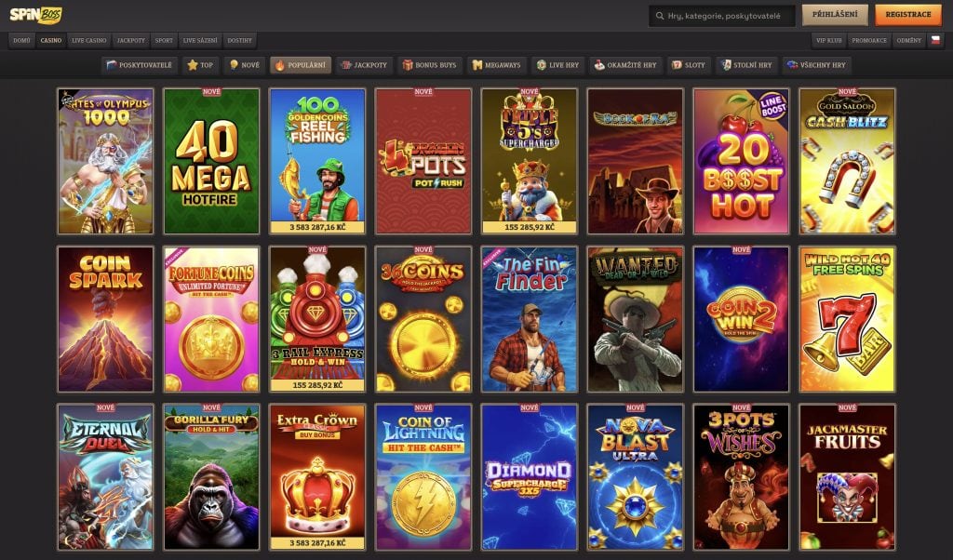
Task: Click the Přihlášení login button
Action: 835,15
